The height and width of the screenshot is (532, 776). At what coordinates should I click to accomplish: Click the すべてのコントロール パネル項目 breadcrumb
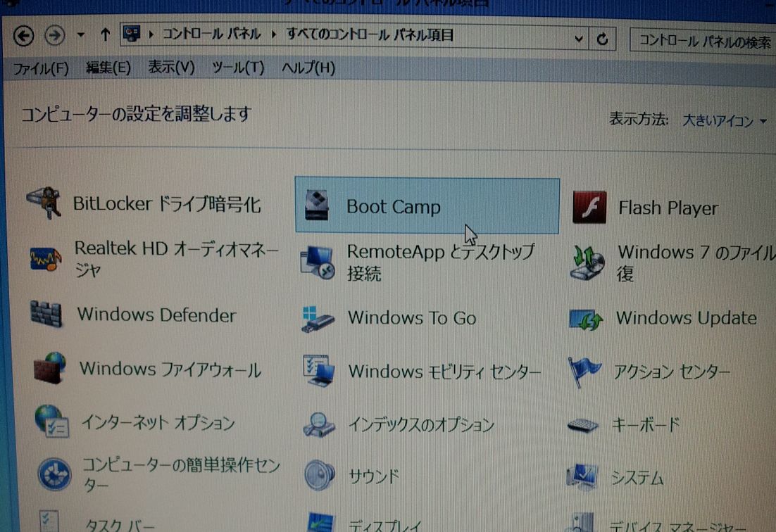(370, 34)
